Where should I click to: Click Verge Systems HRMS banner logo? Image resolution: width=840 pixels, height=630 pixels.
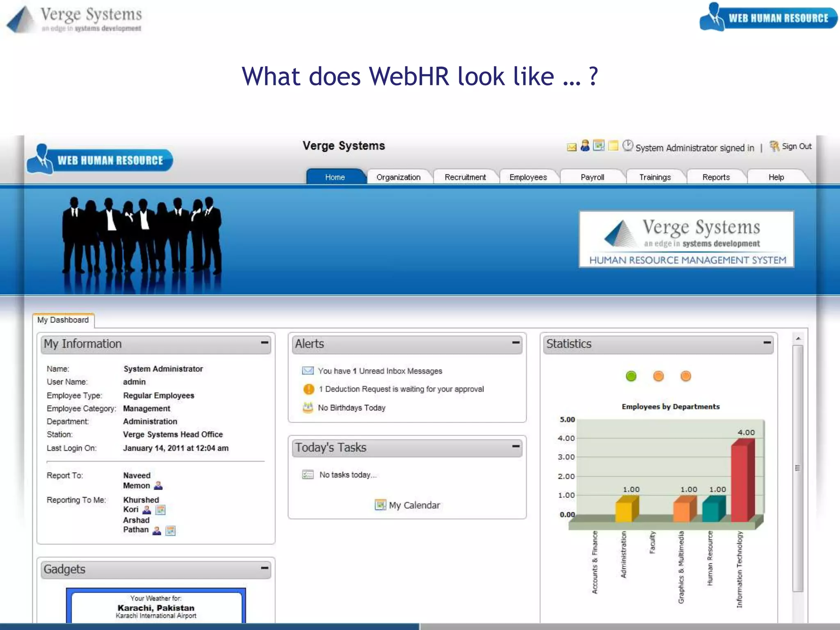point(687,240)
